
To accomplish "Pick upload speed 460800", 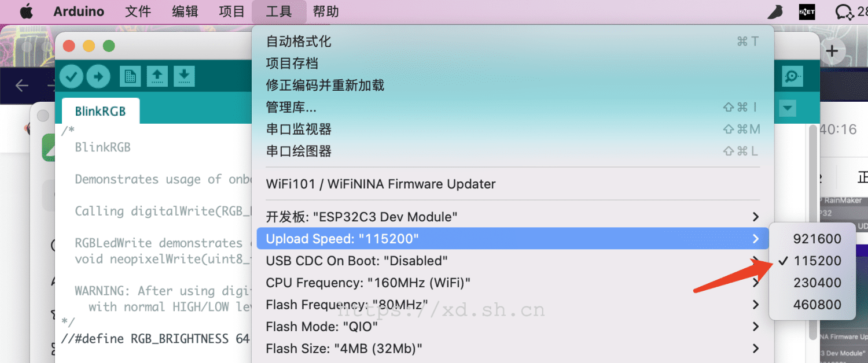I will pyautogui.click(x=812, y=305).
